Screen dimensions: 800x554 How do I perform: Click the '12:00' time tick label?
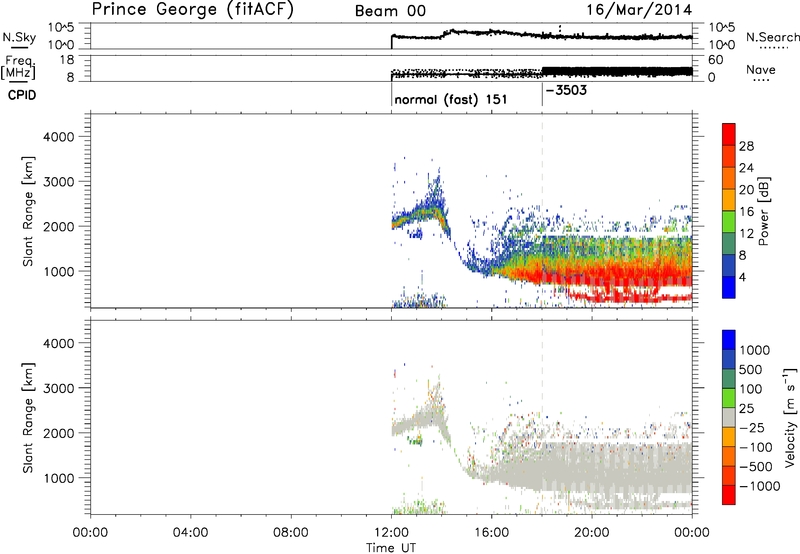pyautogui.click(x=391, y=533)
